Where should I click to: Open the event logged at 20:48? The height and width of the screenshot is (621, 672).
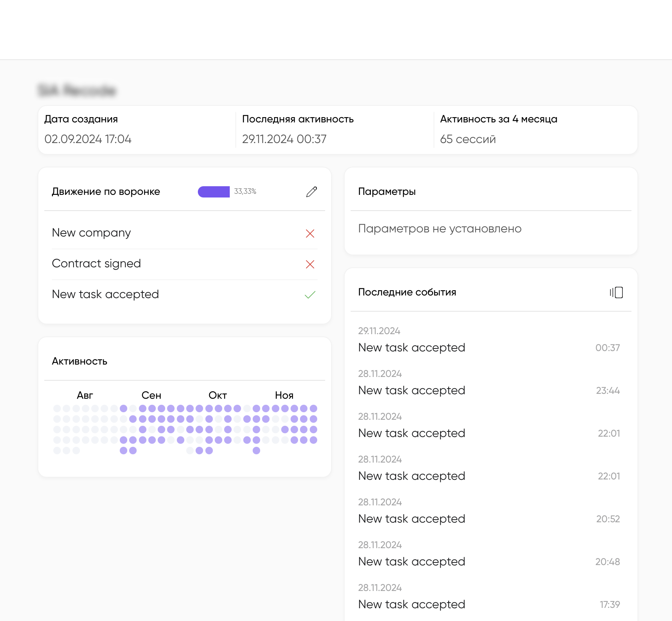411,562
